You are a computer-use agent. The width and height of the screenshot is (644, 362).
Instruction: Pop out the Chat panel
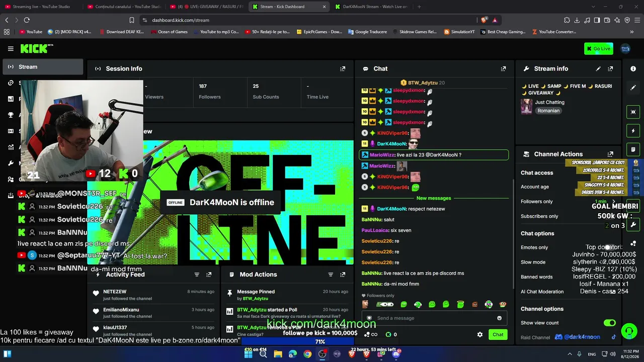click(x=503, y=69)
